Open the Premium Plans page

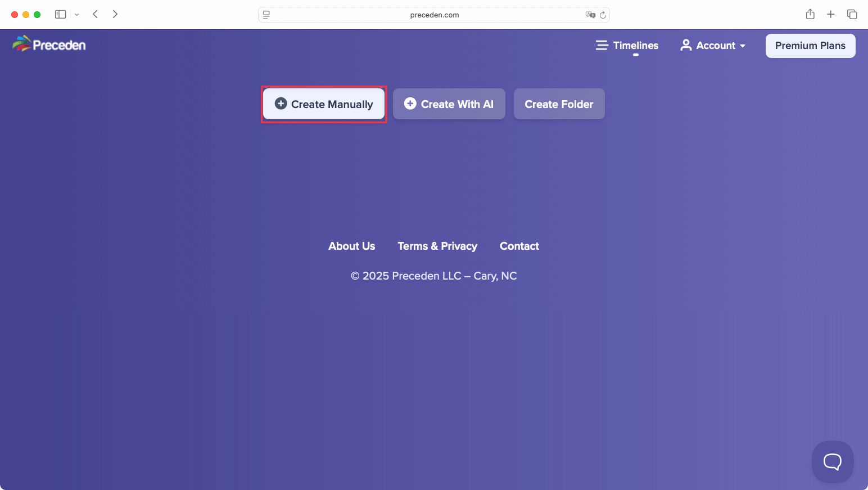tap(810, 46)
